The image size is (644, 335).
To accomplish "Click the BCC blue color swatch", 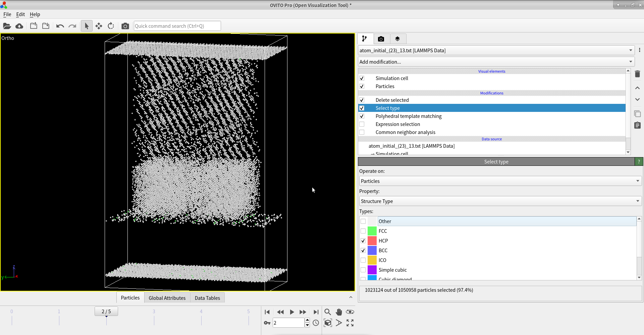I will coord(372,251).
